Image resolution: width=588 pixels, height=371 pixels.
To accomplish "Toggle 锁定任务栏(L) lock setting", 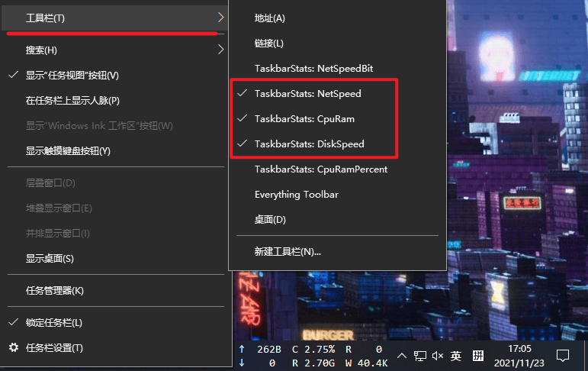I will click(x=53, y=323).
